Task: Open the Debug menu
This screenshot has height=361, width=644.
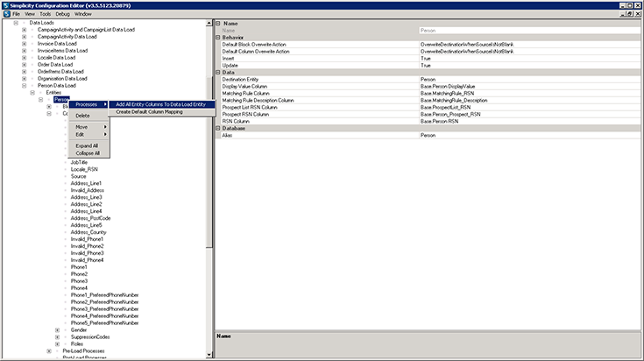Action: click(x=62, y=14)
